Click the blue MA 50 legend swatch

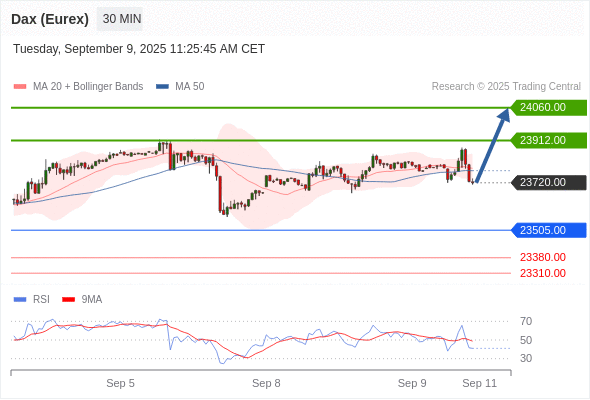coord(162,87)
